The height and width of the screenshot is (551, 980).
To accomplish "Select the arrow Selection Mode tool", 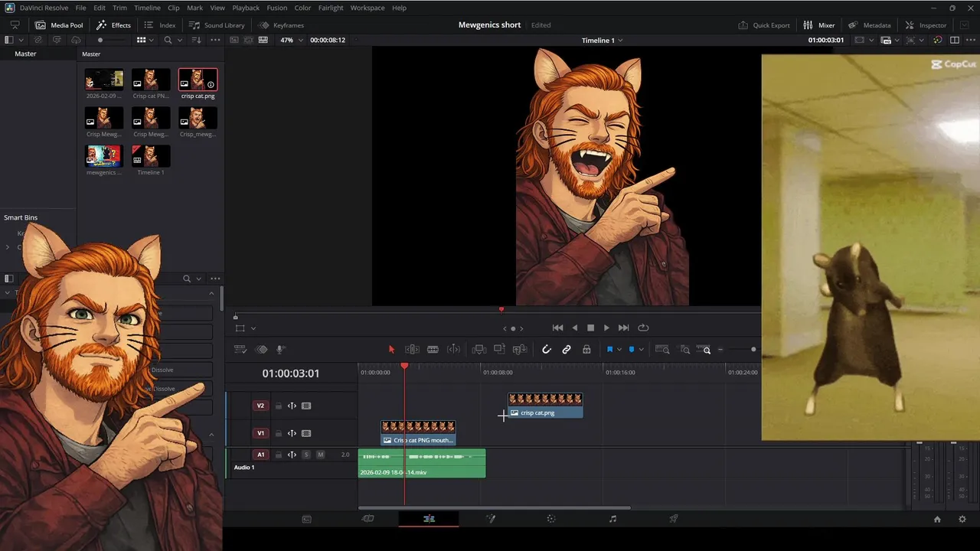I will 391,349.
